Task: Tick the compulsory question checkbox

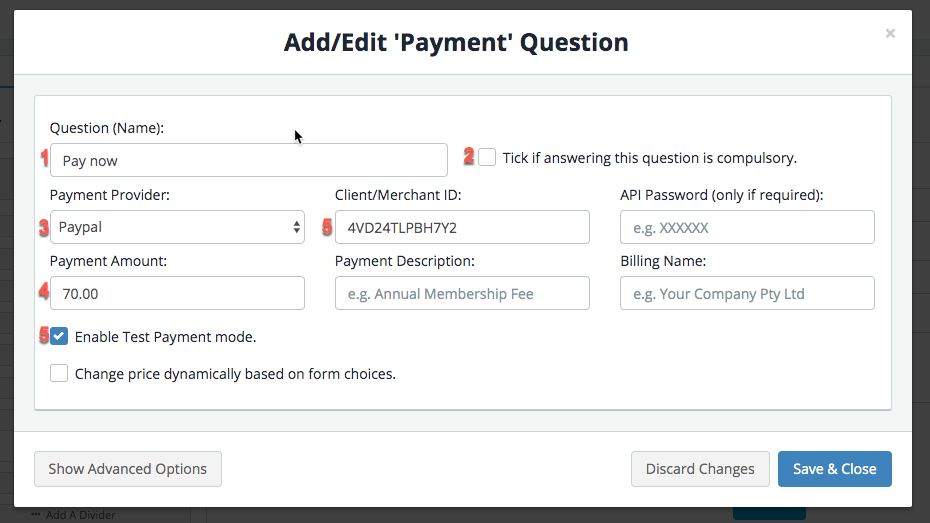Action: pos(487,157)
